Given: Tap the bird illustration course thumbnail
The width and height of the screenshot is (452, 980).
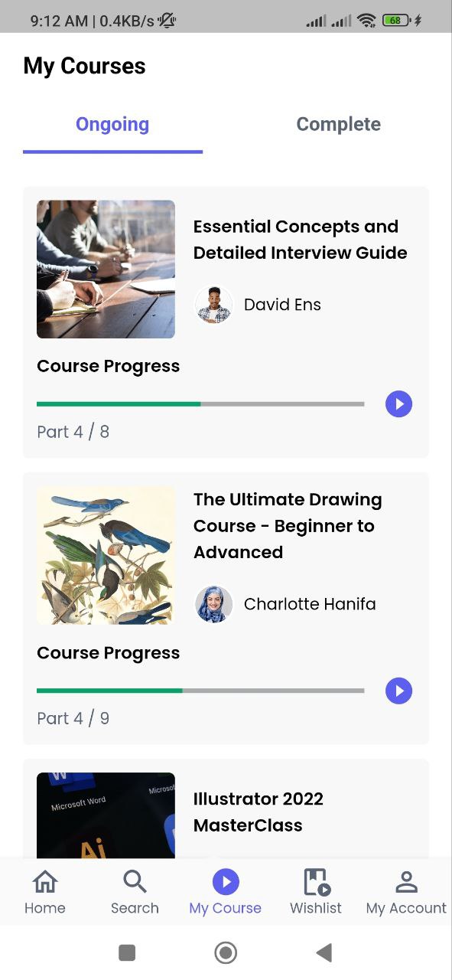Looking at the screenshot, I should coord(106,555).
